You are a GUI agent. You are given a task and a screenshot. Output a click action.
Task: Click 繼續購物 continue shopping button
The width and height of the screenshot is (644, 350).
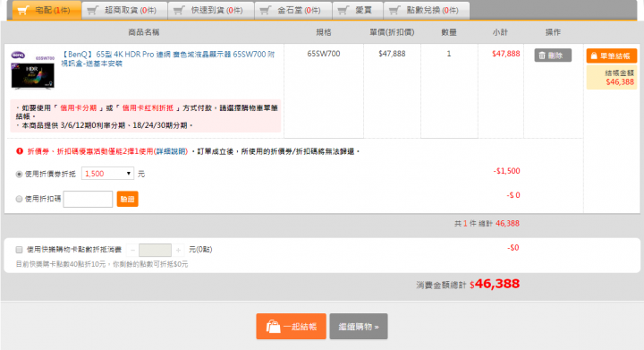359,327
